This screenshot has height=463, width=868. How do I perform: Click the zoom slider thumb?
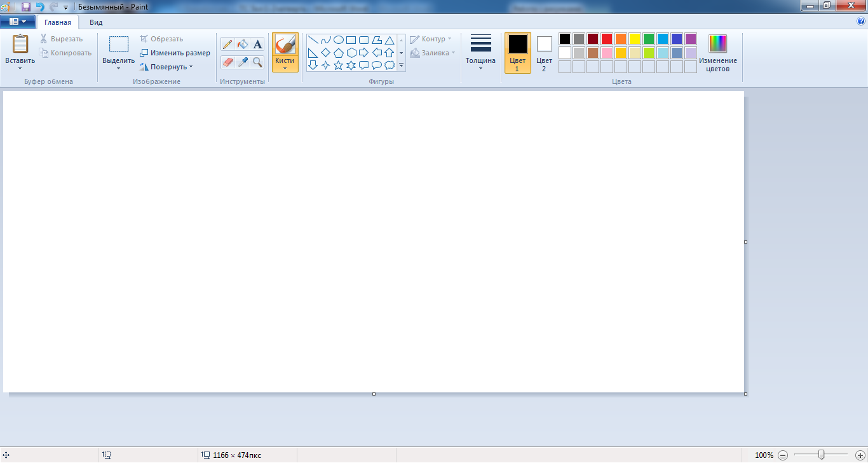822,455
